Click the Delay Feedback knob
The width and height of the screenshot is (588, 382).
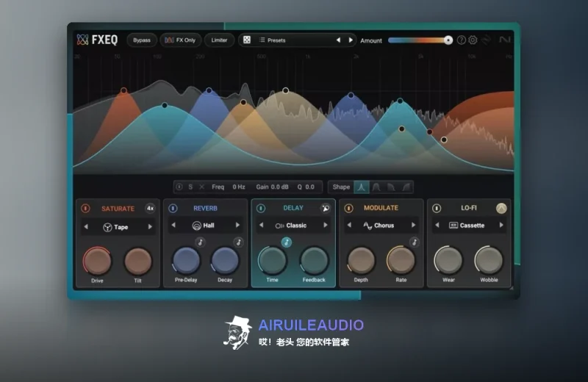tap(315, 260)
